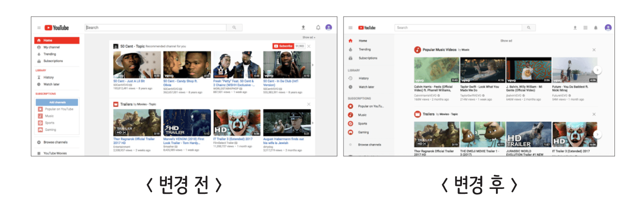The image size is (644, 214).
Task: Play Future - You Da Baddest thumbnail
Action: pyautogui.click(x=575, y=70)
